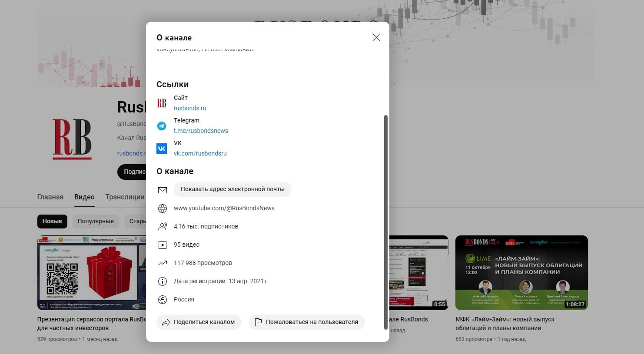Screen dimensions: 644x354
Task: Open the vk.com/rusbondsru link
Action: [200, 153]
